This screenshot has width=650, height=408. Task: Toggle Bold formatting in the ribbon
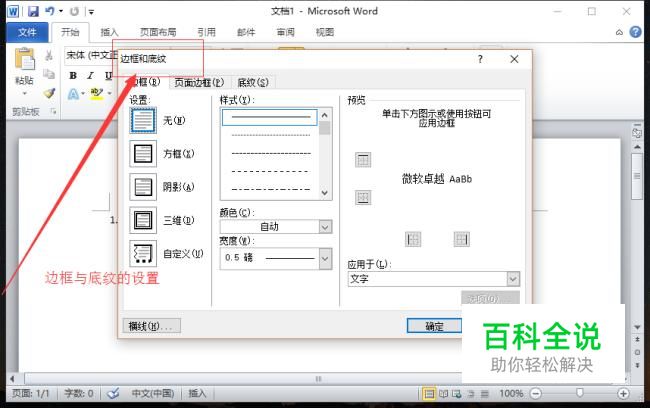73,75
